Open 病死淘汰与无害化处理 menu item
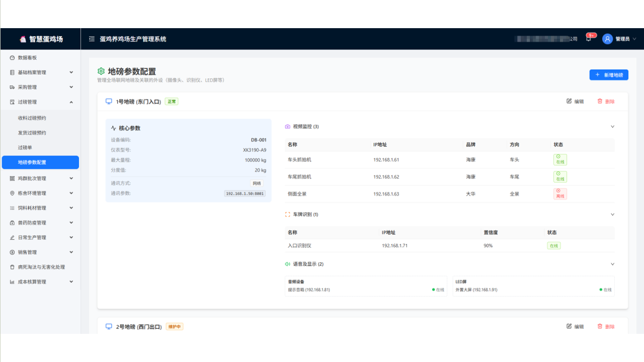This screenshot has width=644, height=362. click(40, 267)
